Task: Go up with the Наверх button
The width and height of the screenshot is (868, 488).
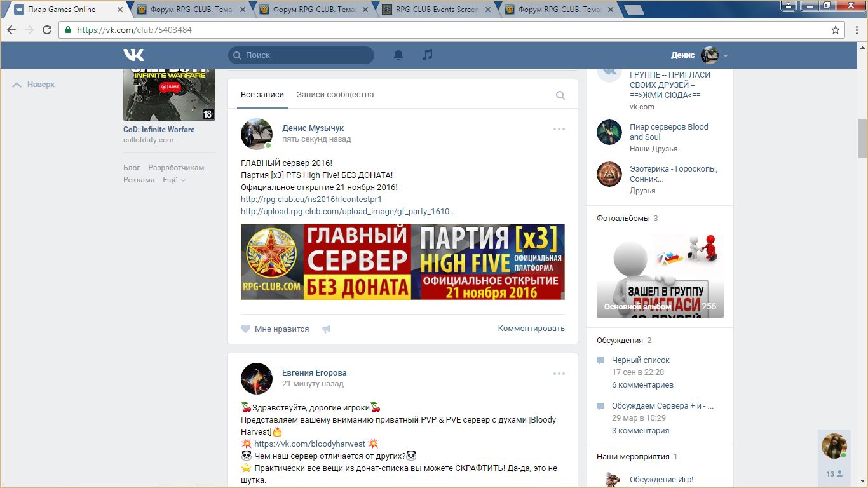Action: pos(34,85)
